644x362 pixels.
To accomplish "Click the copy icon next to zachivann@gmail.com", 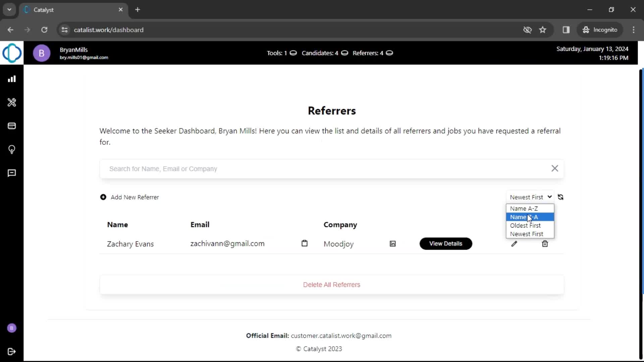I will [304, 243].
